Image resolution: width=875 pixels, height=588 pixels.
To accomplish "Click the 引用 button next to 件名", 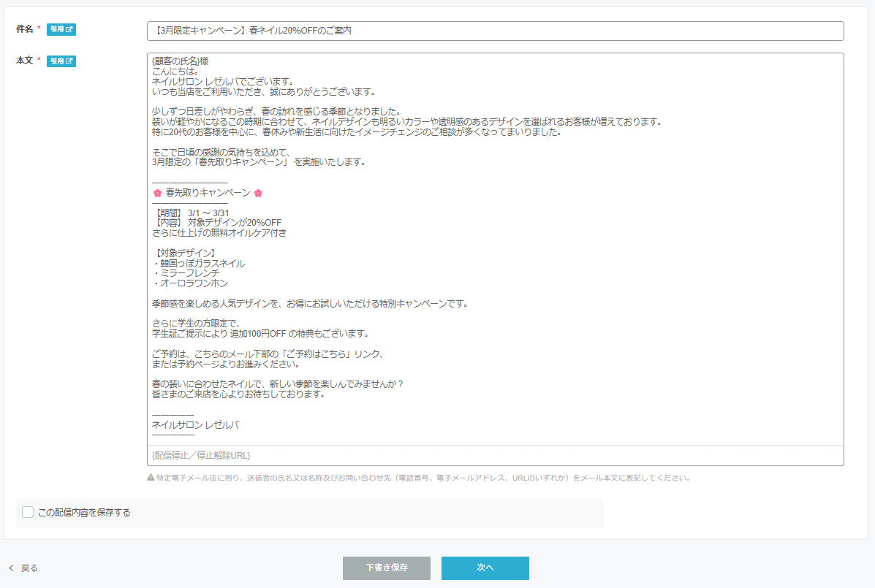I will 61,29.
